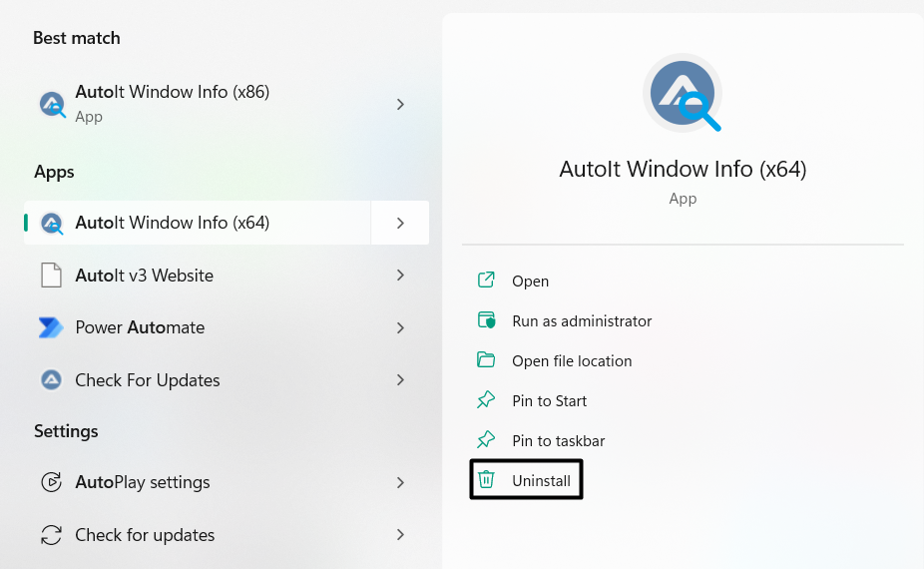Expand chevron beside AutoIt v3 Website
The image size is (924, 569).
click(x=400, y=276)
